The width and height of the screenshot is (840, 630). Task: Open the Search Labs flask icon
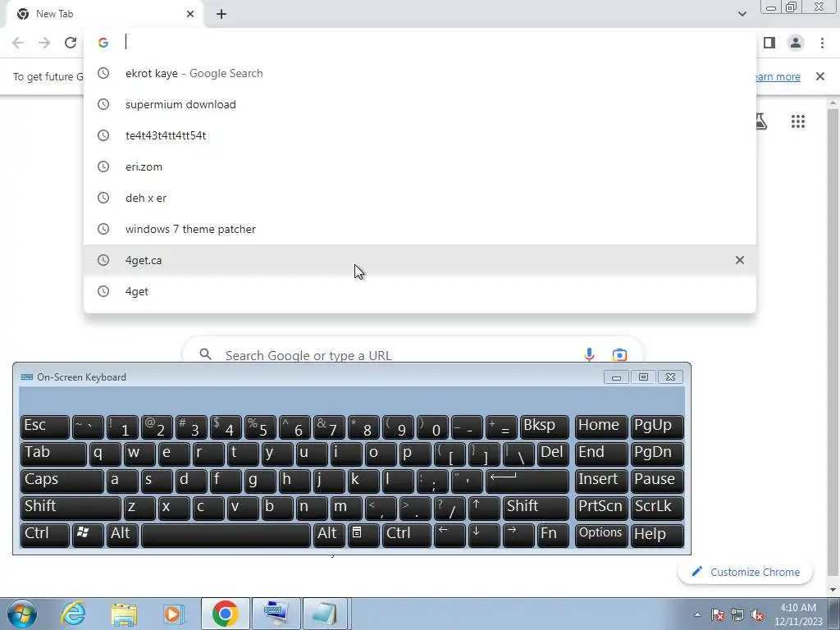[760, 121]
